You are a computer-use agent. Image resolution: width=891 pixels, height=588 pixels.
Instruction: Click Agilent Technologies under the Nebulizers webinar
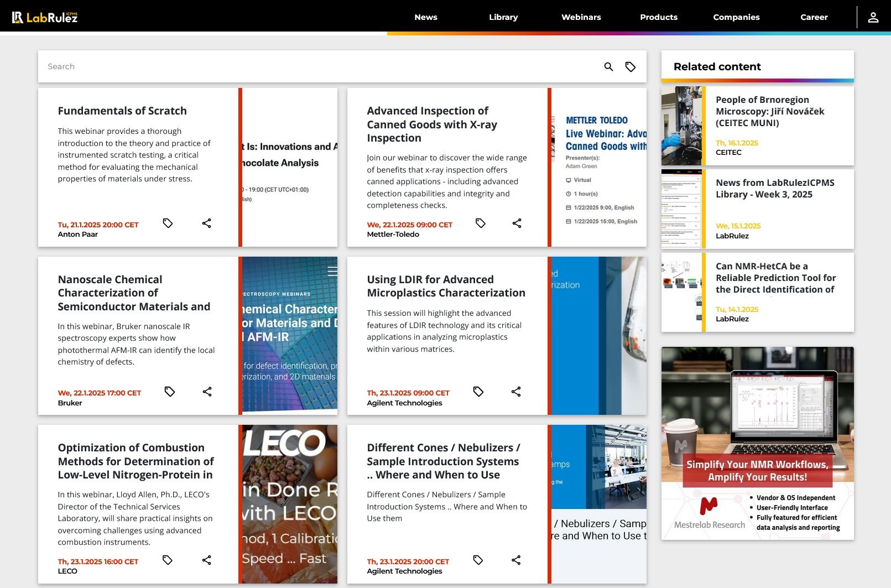[x=405, y=571]
